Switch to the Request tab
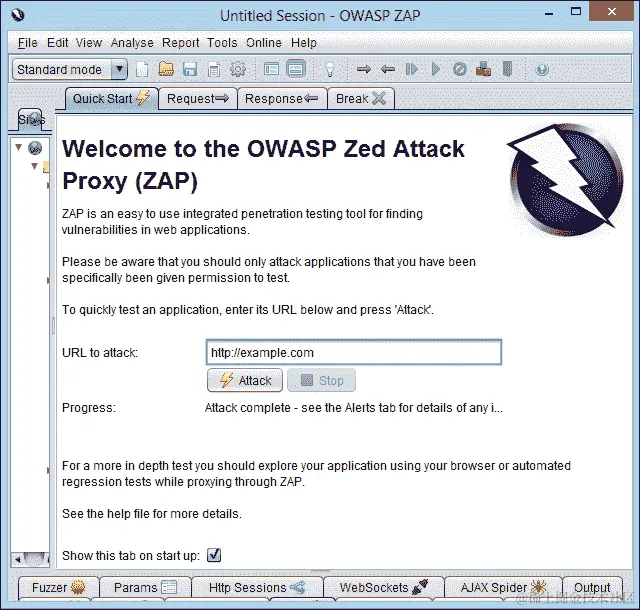Screen dimensions: 640x610 (x=198, y=99)
